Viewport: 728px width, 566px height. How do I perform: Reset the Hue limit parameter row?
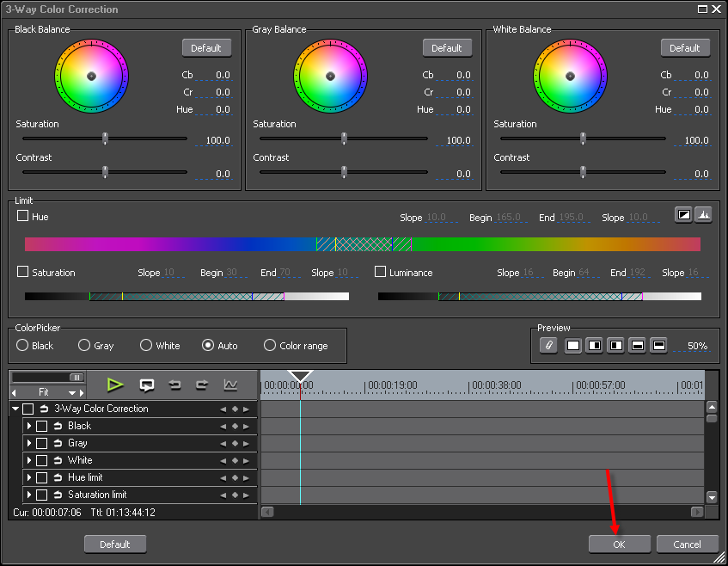pos(58,477)
